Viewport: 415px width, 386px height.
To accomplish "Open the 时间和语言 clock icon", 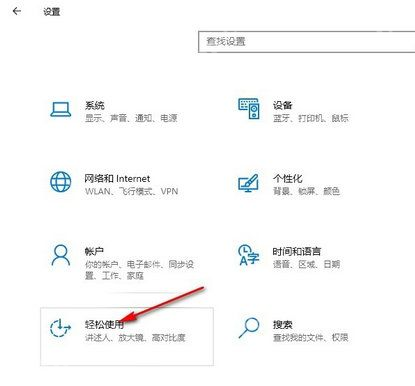I will [x=248, y=255].
